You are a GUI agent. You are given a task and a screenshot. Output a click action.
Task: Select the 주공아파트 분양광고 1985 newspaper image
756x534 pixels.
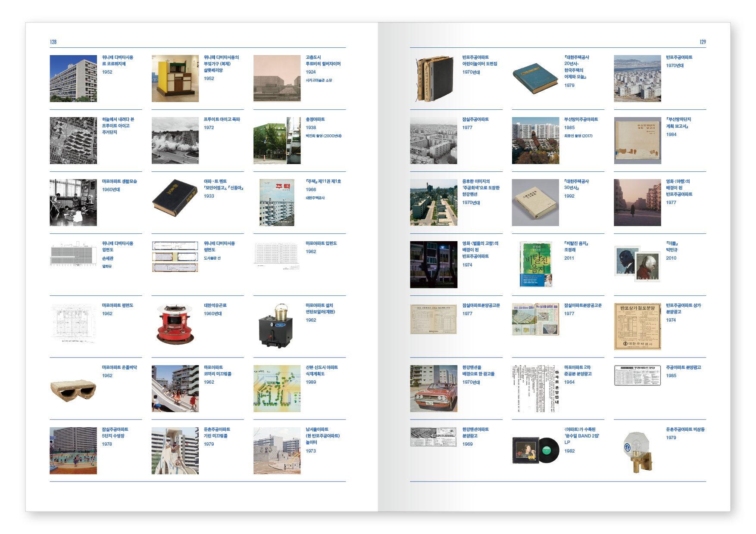637,376
